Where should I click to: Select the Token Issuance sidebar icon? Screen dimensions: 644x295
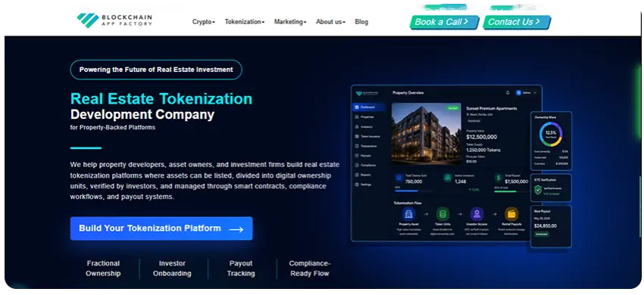pyautogui.click(x=357, y=136)
